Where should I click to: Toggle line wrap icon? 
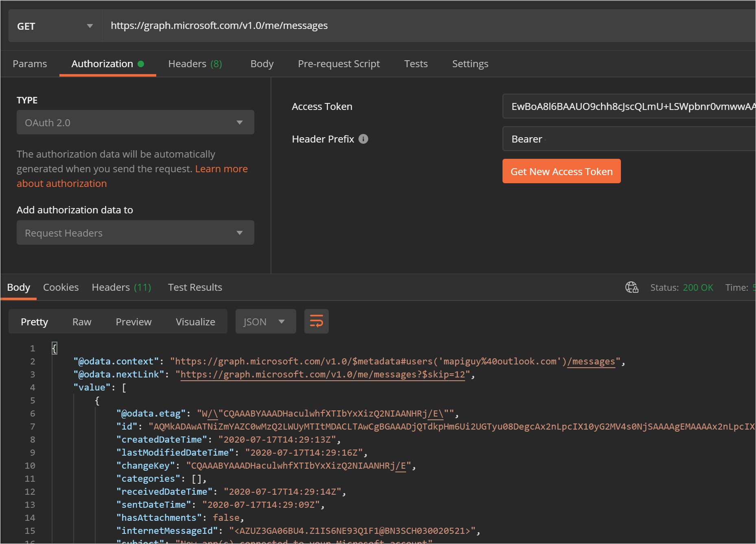coord(317,321)
